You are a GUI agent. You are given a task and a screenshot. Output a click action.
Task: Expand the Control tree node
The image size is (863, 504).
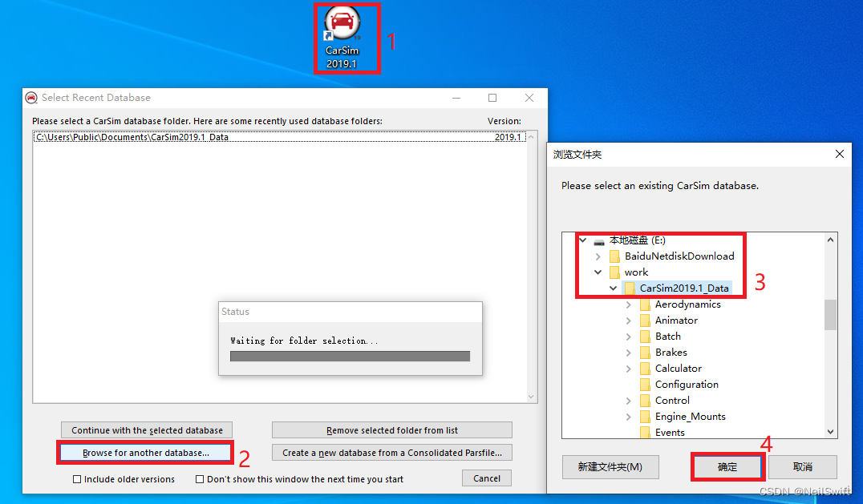point(629,401)
